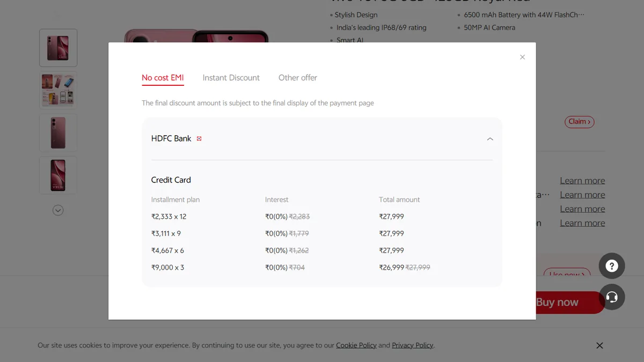644x362 pixels.
Task: Click the Total amount column header
Action: pyautogui.click(x=399, y=200)
